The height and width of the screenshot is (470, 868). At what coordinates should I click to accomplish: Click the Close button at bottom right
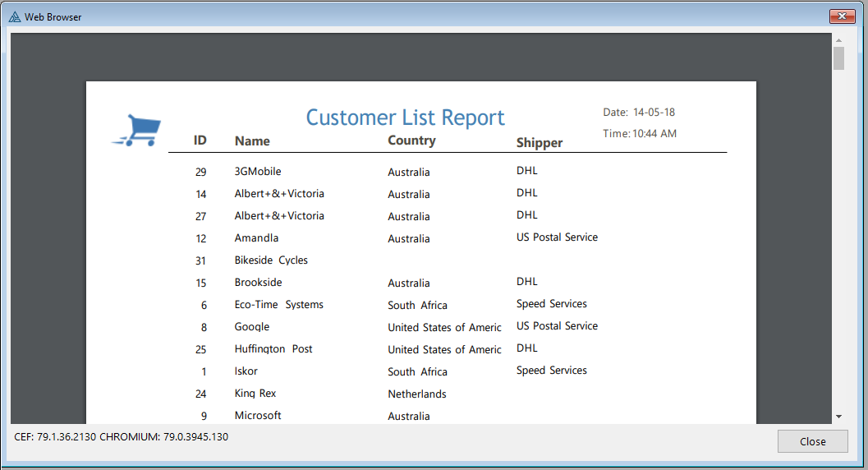pos(812,441)
